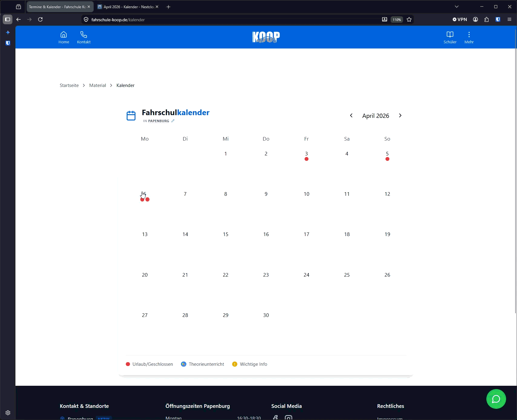517x420 pixels.
Task: Open AI sparkle icon in sidebar
Action: click(x=8, y=32)
